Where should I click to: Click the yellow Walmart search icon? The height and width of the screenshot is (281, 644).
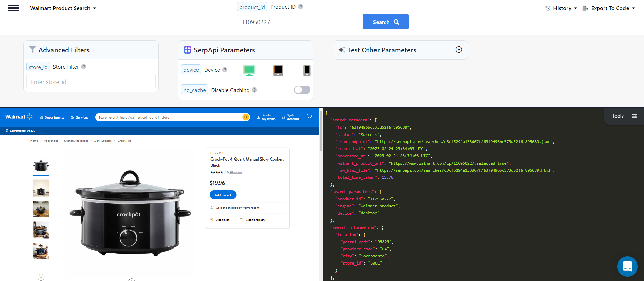[246, 117]
